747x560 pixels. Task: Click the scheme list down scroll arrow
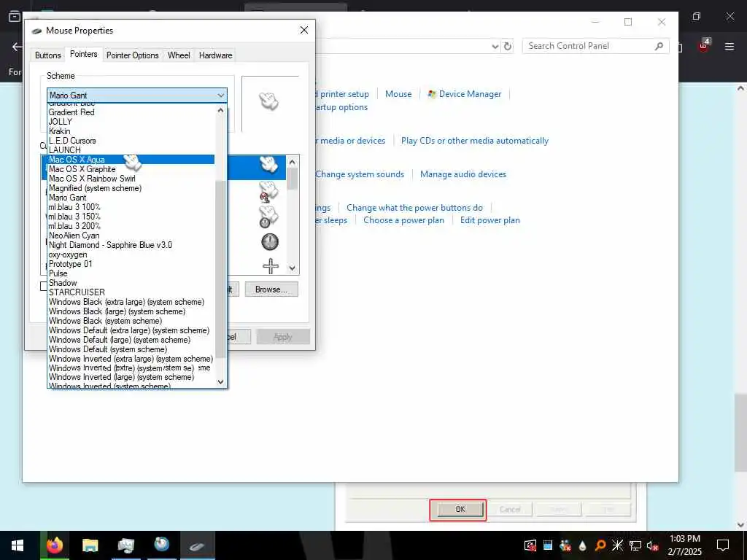click(x=220, y=381)
